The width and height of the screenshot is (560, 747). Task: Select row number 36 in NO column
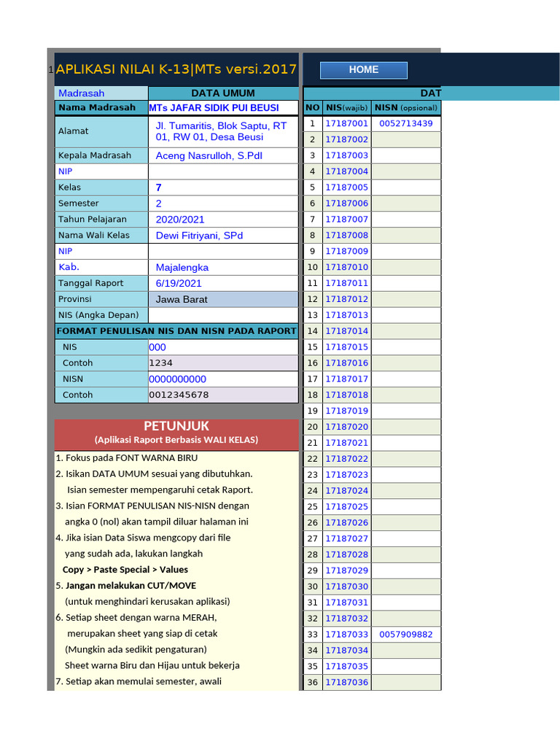[312, 682]
